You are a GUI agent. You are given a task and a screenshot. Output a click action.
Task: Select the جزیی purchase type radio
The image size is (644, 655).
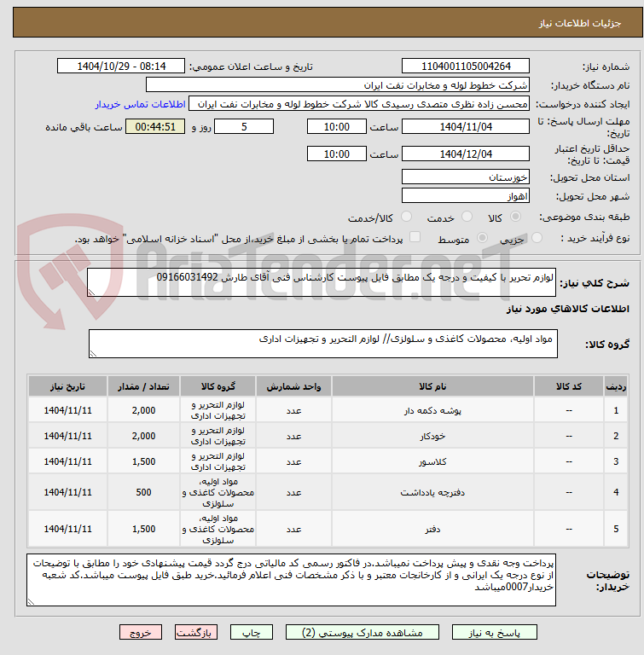pyautogui.click(x=537, y=238)
